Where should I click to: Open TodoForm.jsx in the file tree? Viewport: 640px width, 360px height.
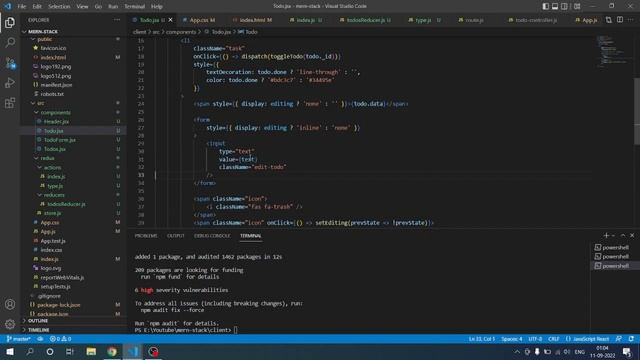point(60,140)
